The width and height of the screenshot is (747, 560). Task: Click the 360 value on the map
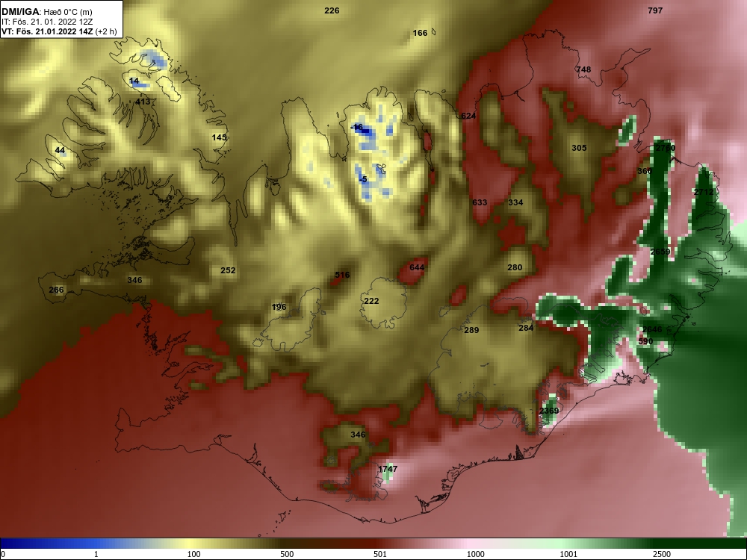tap(645, 171)
